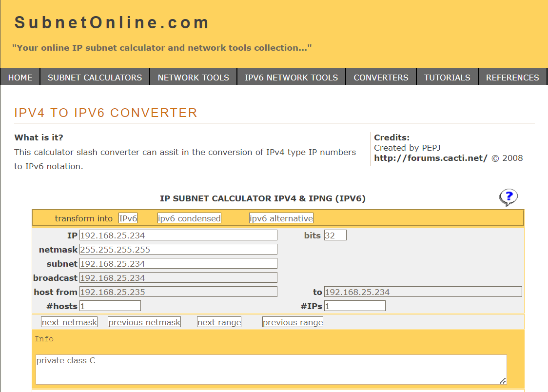Open the IPV6 NETWORK TOOLS menu
This screenshot has width=548, height=392.
click(x=292, y=78)
